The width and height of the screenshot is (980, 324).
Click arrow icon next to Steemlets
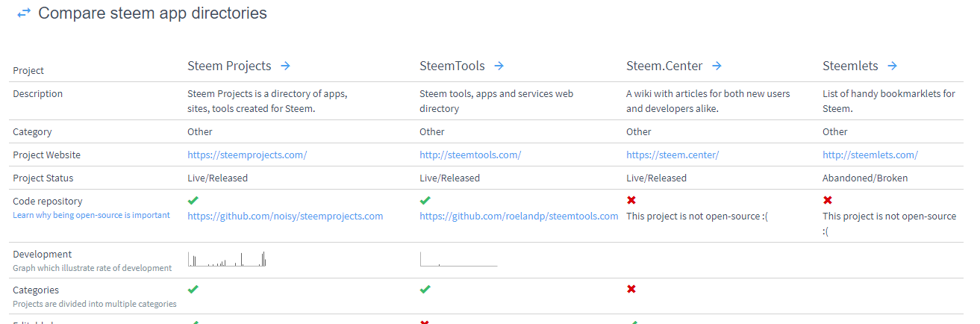pos(893,66)
